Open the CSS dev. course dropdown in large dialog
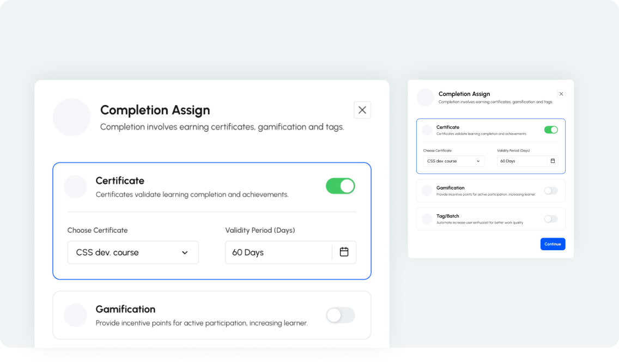This screenshot has width=619, height=364. pyautogui.click(x=133, y=252)
